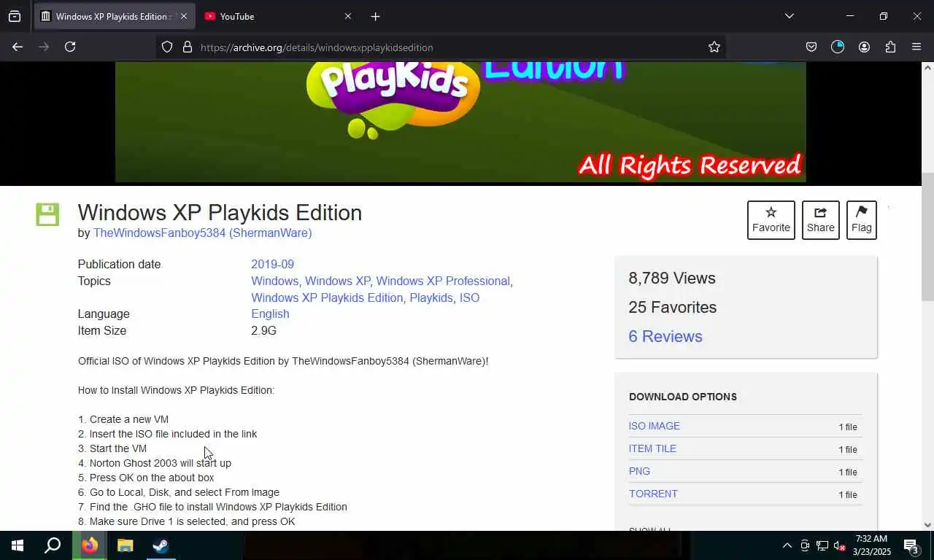Click the step 'Create a new VM'
This screenshot has width=934, height=560.
click(123, 419)
